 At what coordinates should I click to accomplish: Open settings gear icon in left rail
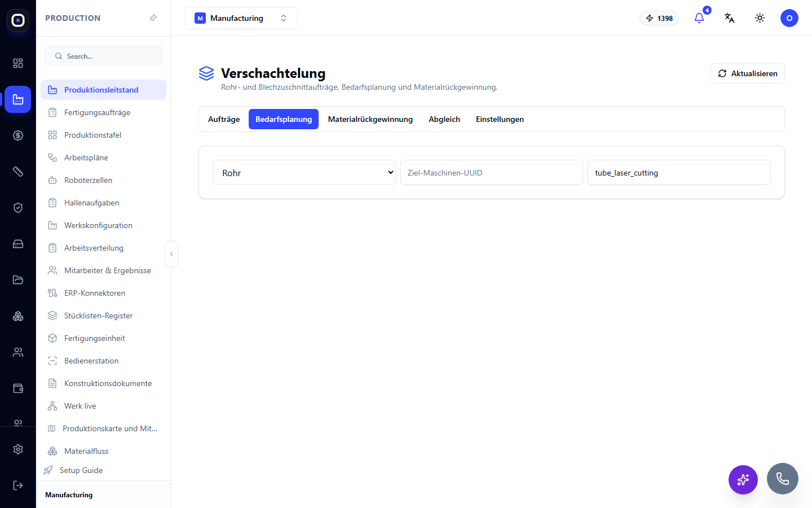(x=18, y=449)
